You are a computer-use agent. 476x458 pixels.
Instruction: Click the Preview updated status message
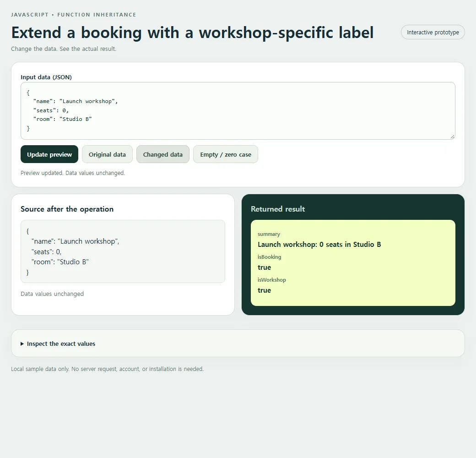(73, 173)
